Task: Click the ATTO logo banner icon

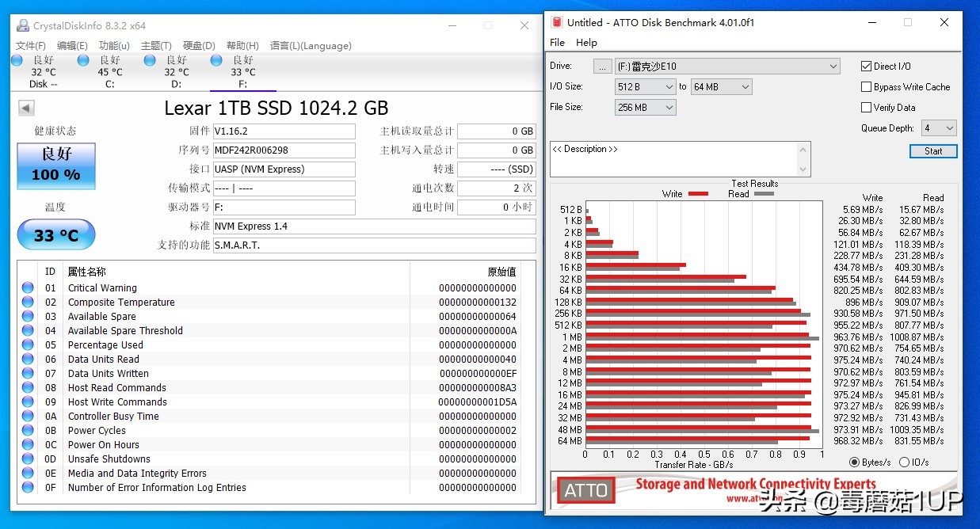Action: point(585,491)
